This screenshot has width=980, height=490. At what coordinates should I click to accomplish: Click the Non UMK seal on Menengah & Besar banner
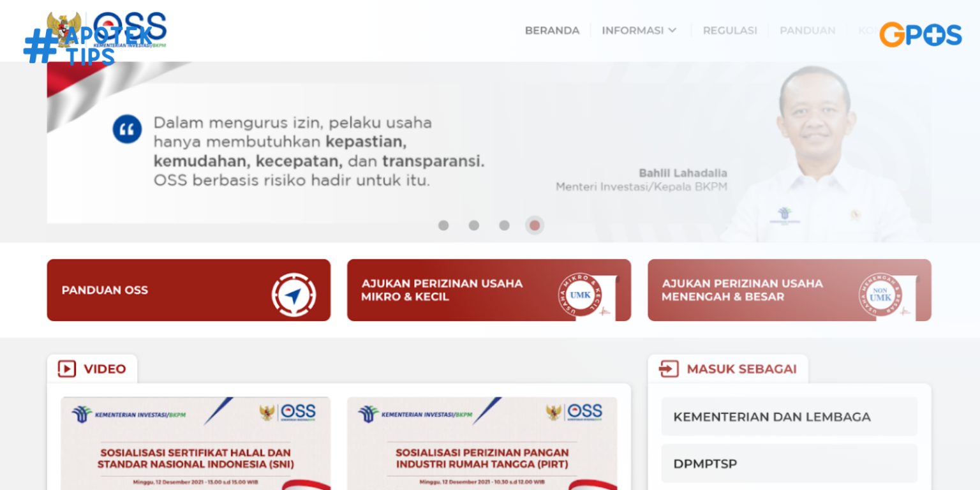pos(880,293)
